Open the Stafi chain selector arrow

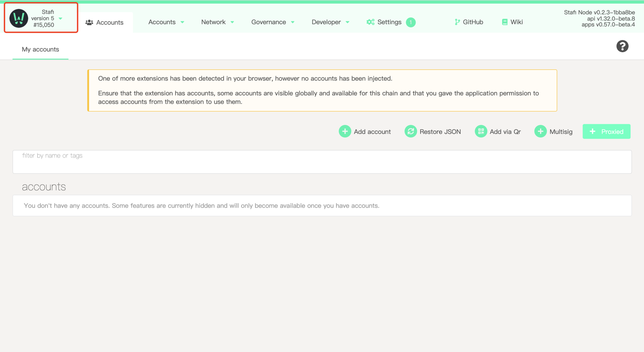[x=60, y=18]
